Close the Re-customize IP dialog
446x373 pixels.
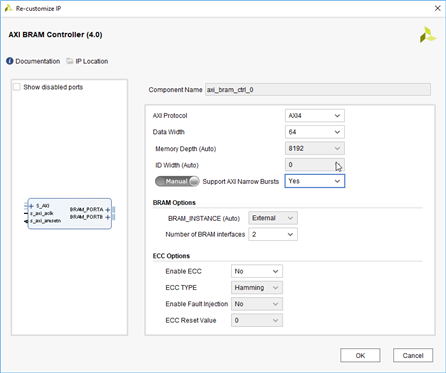[x=438, y=8]
